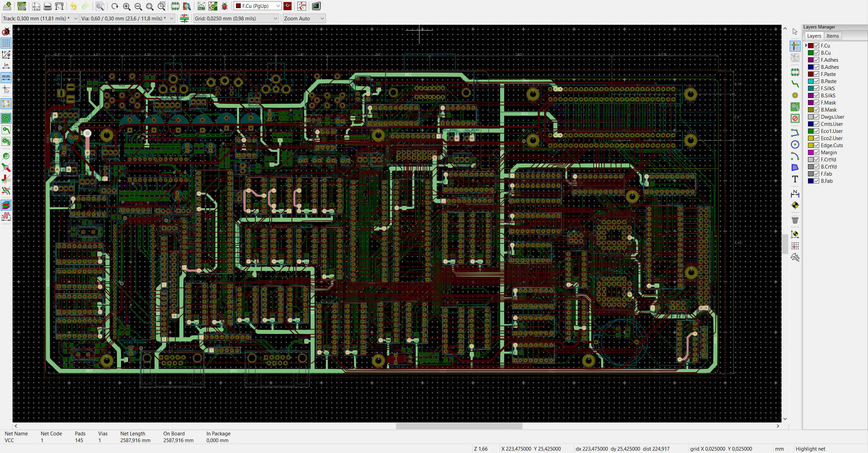The image size is (868, 453).
Task: Click the horizontal scrollbar thumb
Action: (x=459, y=426)
